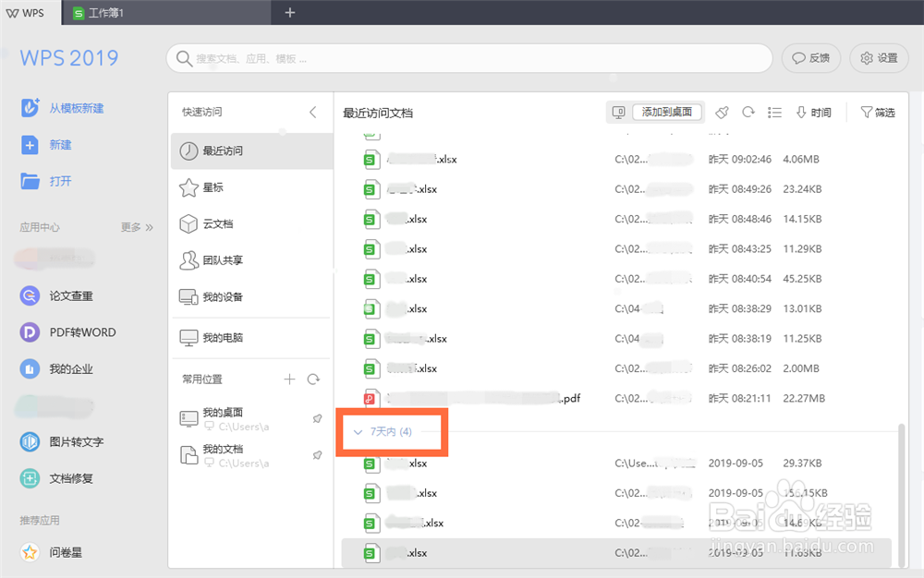The width and height of the screenshot is (924, 578).
Task: Click spreadsheet icon of 23.24KB file
Action: (x=371, y=189)
